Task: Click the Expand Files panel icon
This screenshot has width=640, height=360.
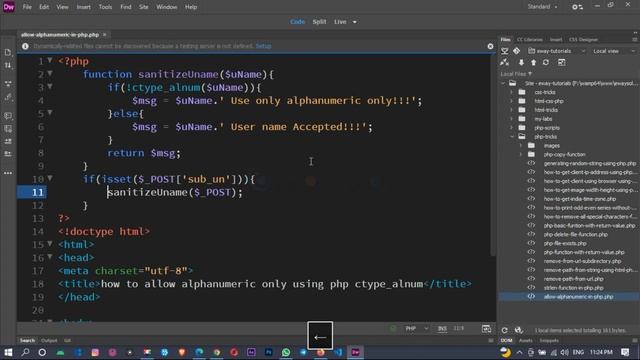Action: pyautogui.click(x=562, y=62)
